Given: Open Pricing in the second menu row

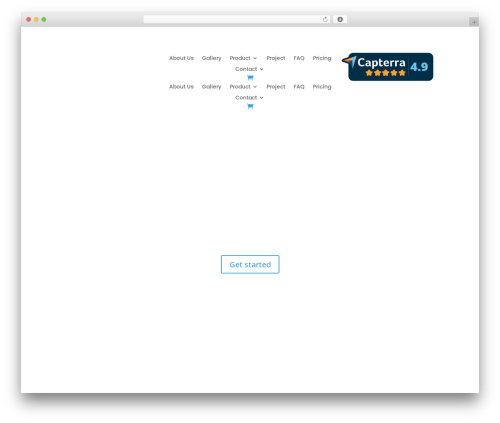Looking at the screenshot, I should point(322,87).
